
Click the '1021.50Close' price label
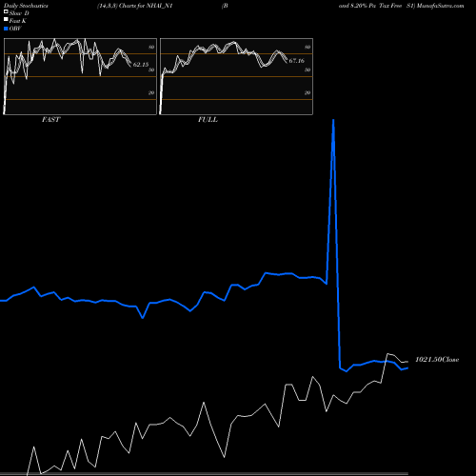coord(437,360)
